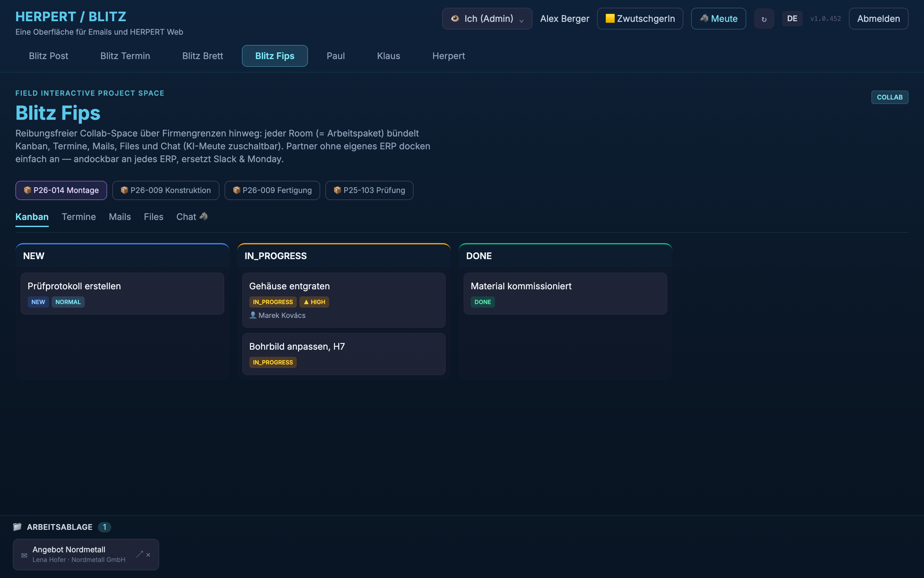This screenshot has width=924, height=578.
Task: Open the Blitz Brett tab
Action: (203, 56)
